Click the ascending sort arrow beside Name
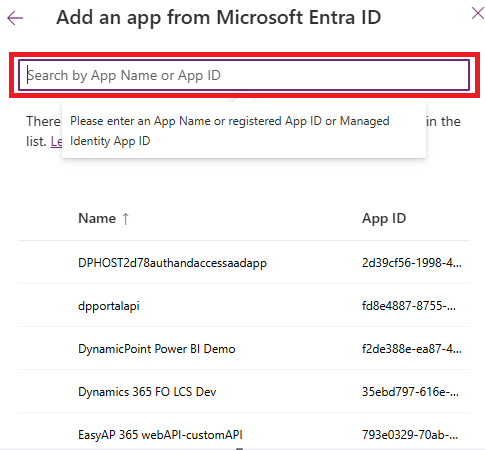The width and height of the screenshot is (485, 450). point(125,219)
